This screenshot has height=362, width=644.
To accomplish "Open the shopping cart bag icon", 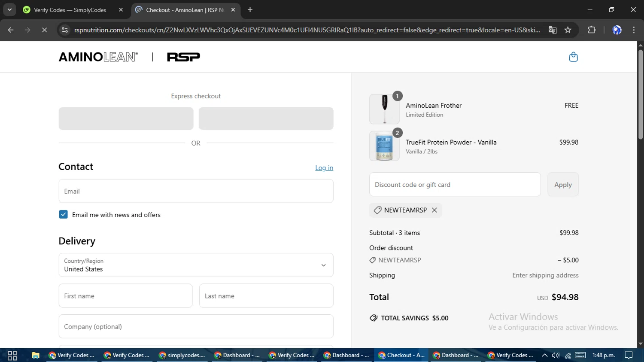I will [573, 57].
